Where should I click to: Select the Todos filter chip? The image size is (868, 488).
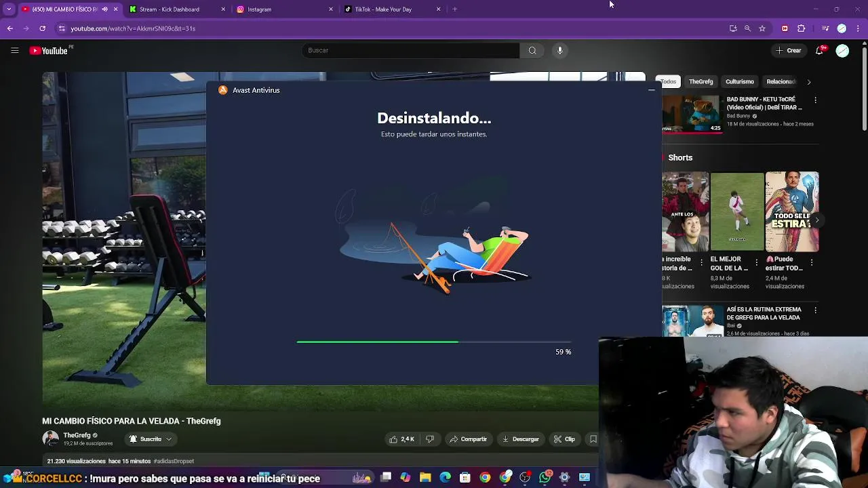pos(669,82)
